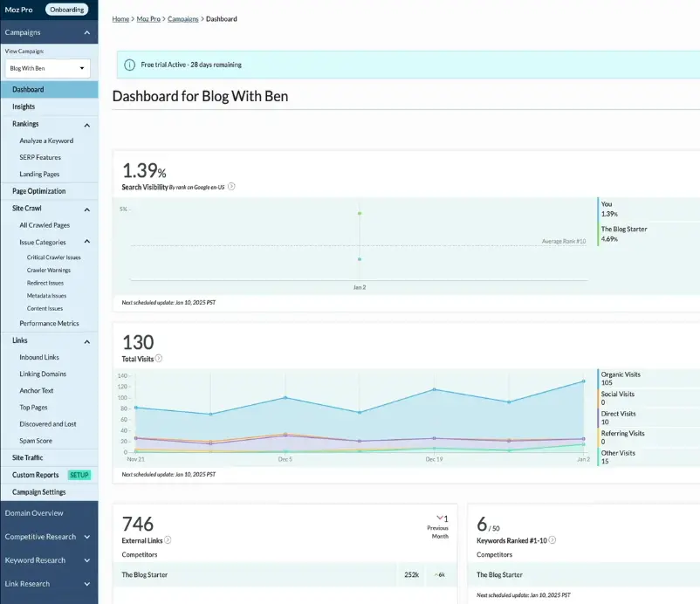
Task: Expand the Link Research chevron
Action: pyautogui.click(x=87, y=583)
